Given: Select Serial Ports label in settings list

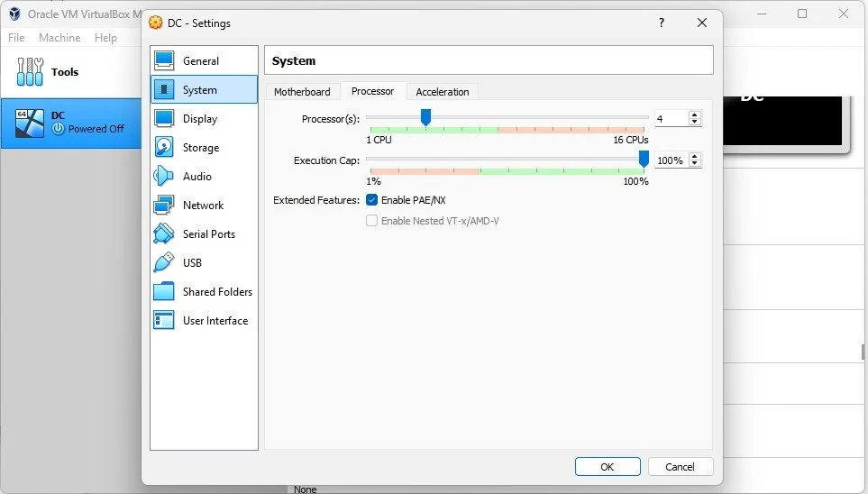Looking at the screenshot, I should pyautogui.click(x=209, y=233).
